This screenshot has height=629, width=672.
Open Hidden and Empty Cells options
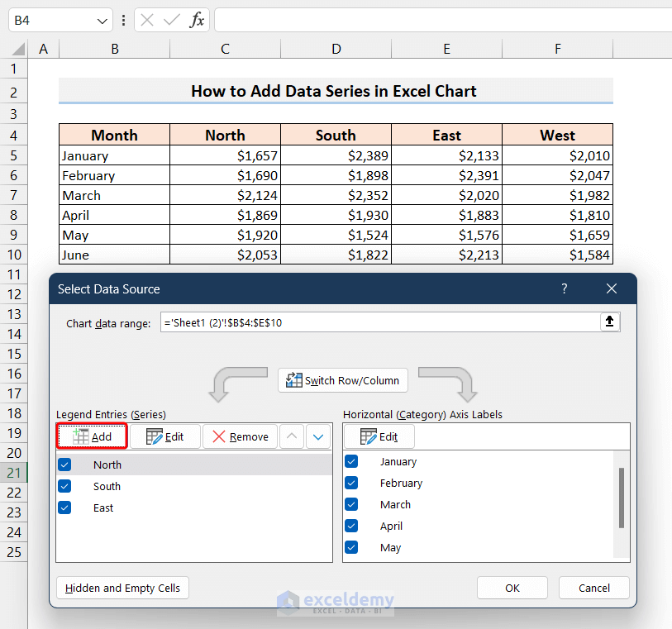(x=122, y=588)
